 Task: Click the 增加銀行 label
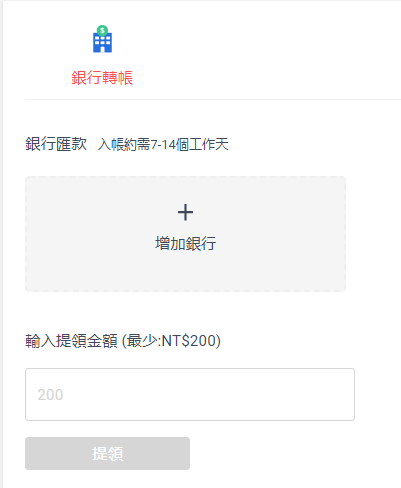[186, 243]
